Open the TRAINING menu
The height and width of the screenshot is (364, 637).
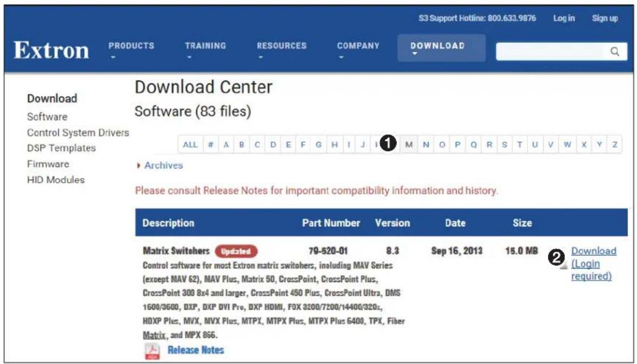206,46
